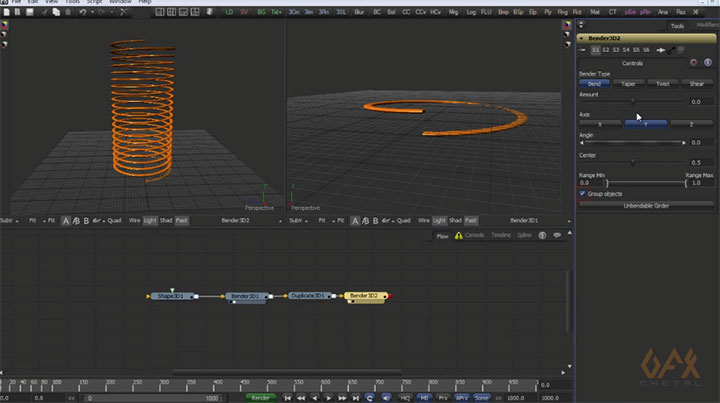Add Color Corrector with CC button
Viewport: 720px width, 403px height.
[x=406, y=12]
